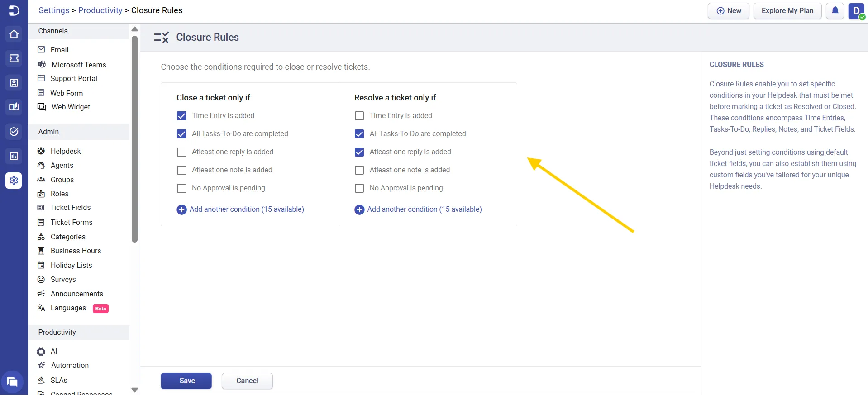Open the Reports chart icon
Viewport: 868px width, 395px height.
click(14, 156)
